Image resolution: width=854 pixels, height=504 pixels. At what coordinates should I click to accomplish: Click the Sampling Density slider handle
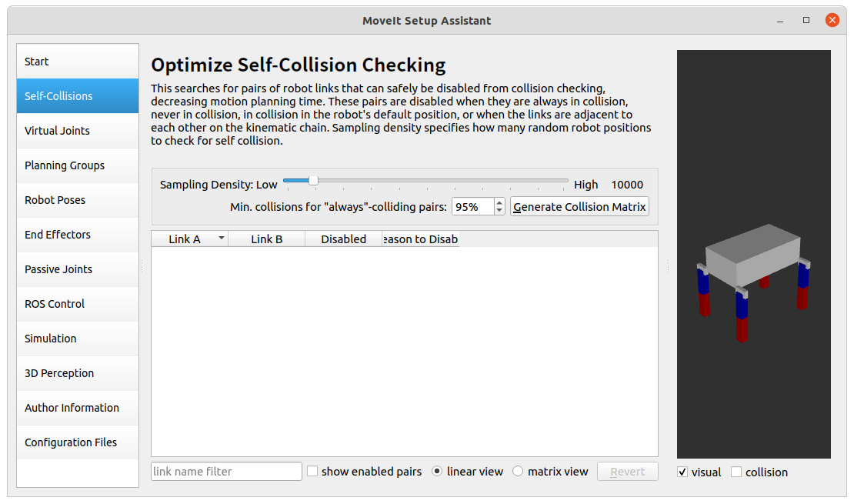click(x=313, y=180)
